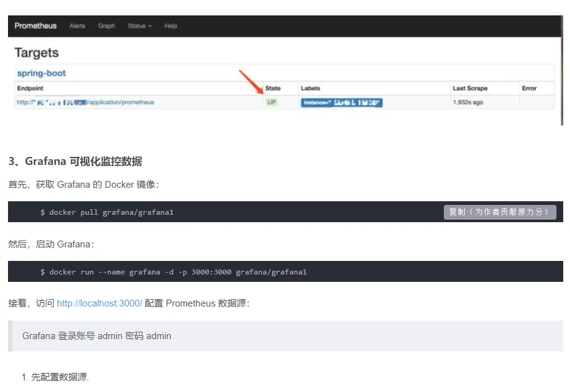Open the http://localhost:3000/ link
570x392 pixels.
pos(100,303)
